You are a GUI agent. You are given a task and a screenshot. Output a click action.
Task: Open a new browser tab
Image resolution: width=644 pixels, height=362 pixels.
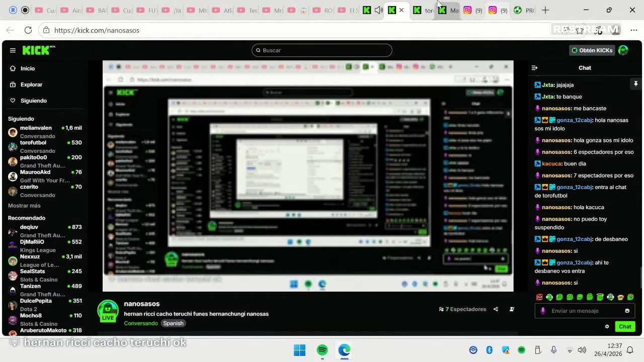(545, 10)
